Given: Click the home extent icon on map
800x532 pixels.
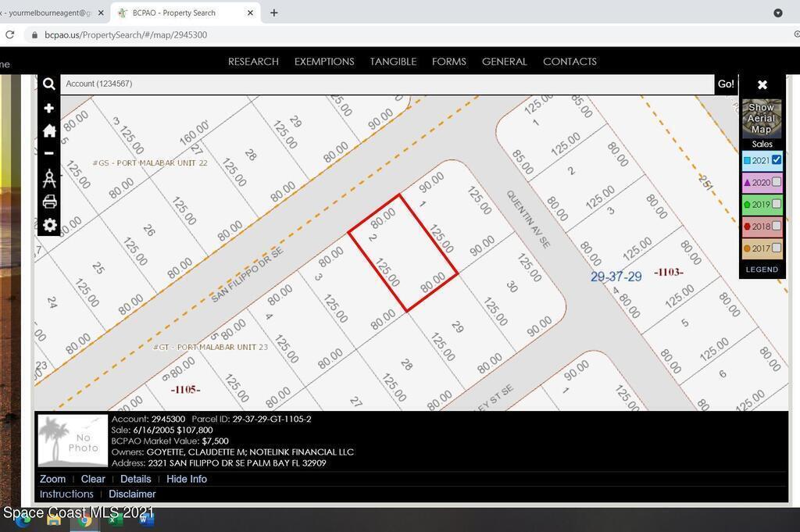Looking at the screenshot, I should click(49, 130).
